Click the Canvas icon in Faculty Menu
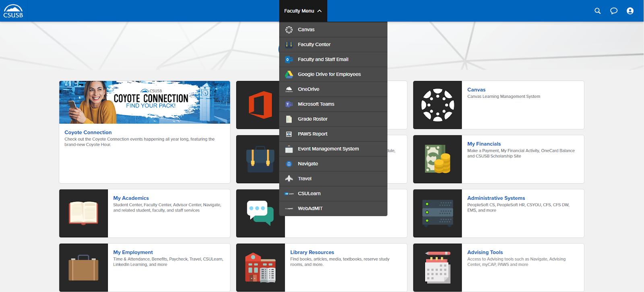 (289, 30)
